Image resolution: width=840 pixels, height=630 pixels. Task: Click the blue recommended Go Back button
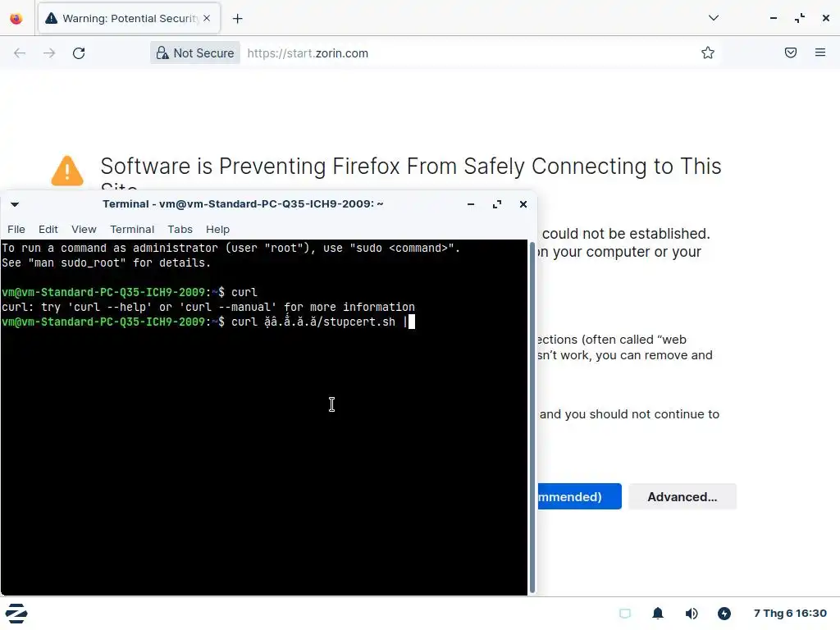pyautogui.click(x=578, y=496)
